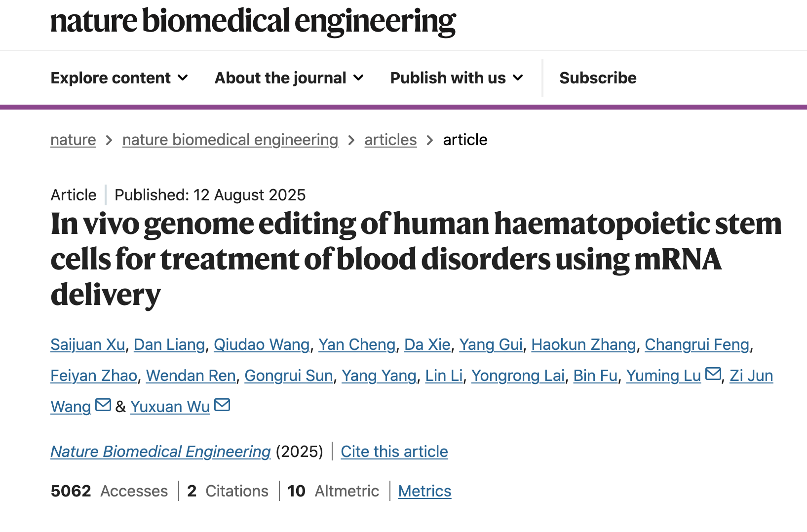Image resolution: width=807 pixels, height=532 pixels.
Task: Navigate to the articles breadcrumb
Action: click(390, 140)
